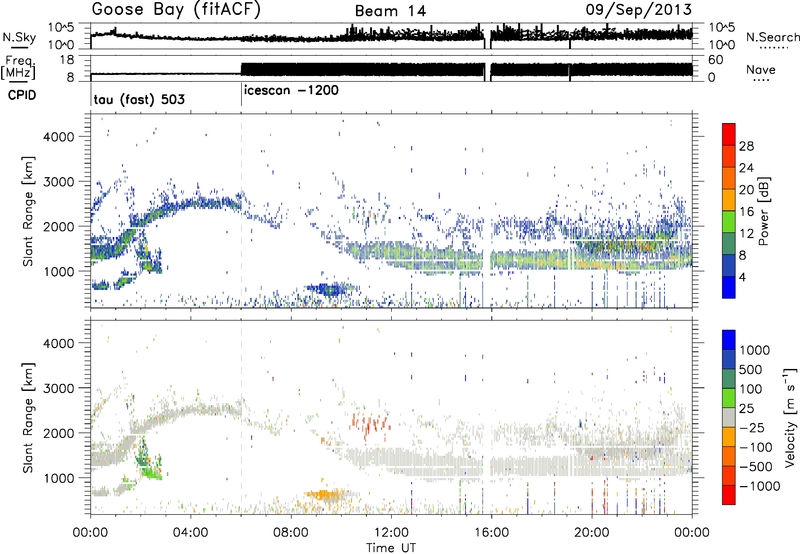800x554 pixels.
Task: Click the 'N.Search' legend label
Action: point(772,37)
